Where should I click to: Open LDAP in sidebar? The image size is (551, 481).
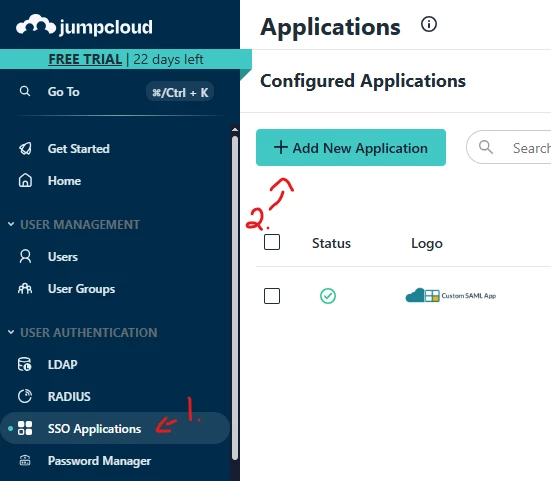(x=62, y=364)
